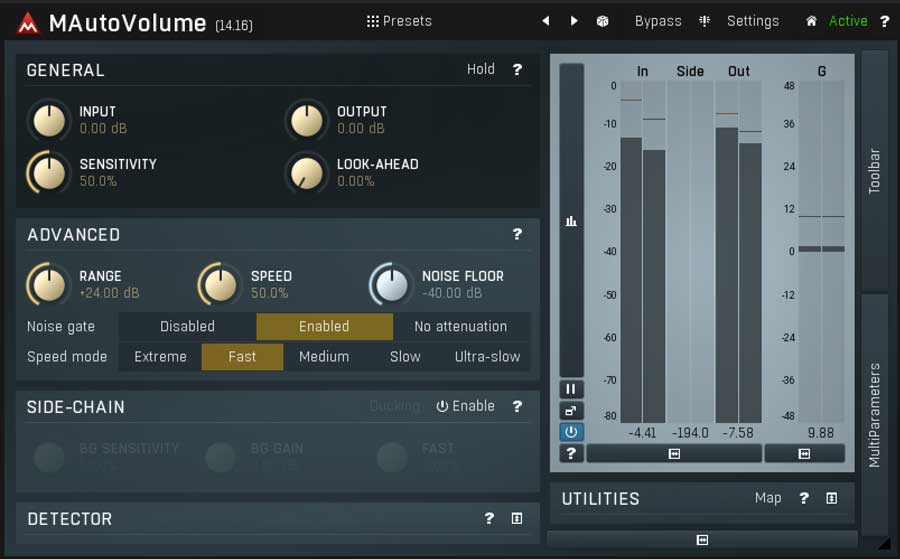Select Ultra-slow speed mode
This screenshot has height=559, width=900.
(487, 357)
